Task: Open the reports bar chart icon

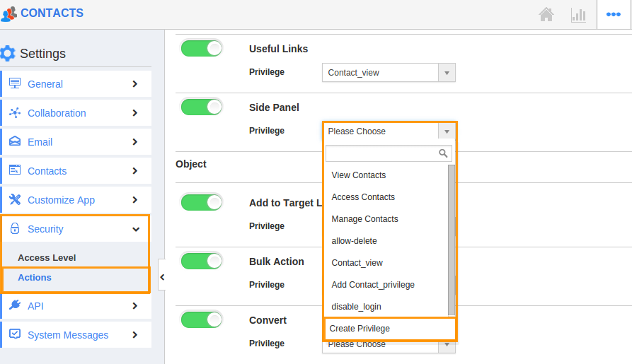Action: tap(578, 16)
